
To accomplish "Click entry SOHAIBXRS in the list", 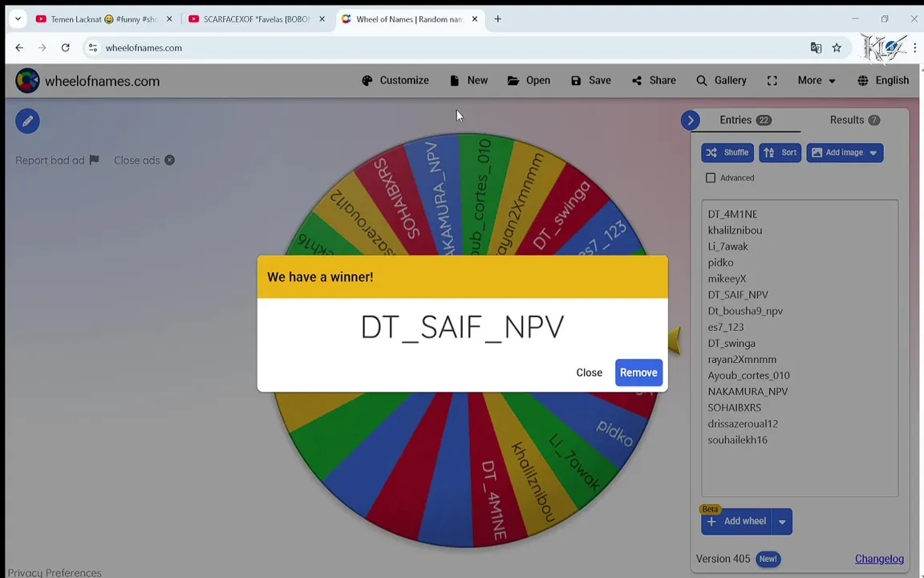I will tap(734, 408).
